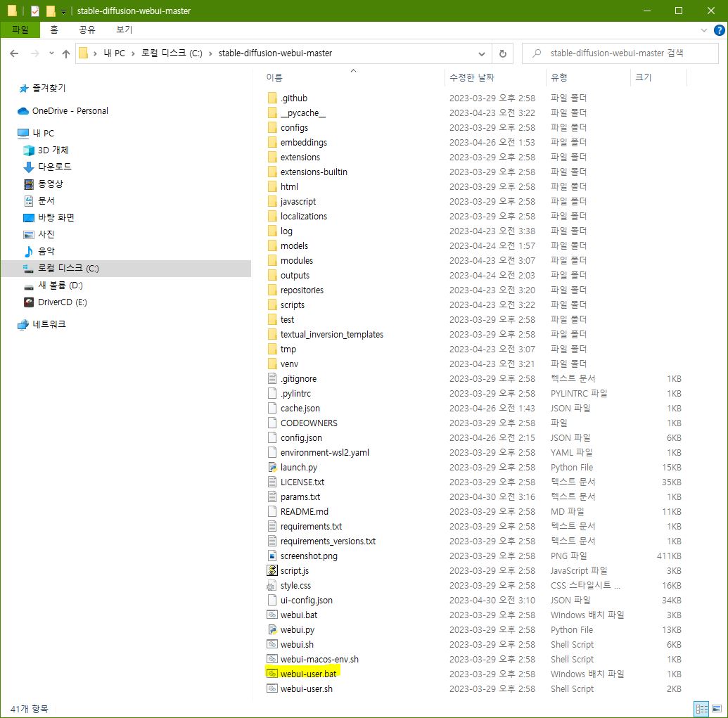Open the 보기 ribbon tab
Image resolution: width=728 pixels, height=718 pixels.
124,30
